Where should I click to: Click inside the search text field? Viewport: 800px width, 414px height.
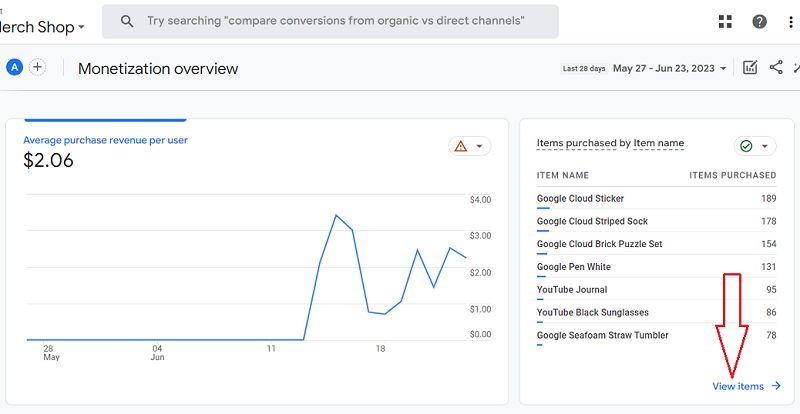[335, 21]
